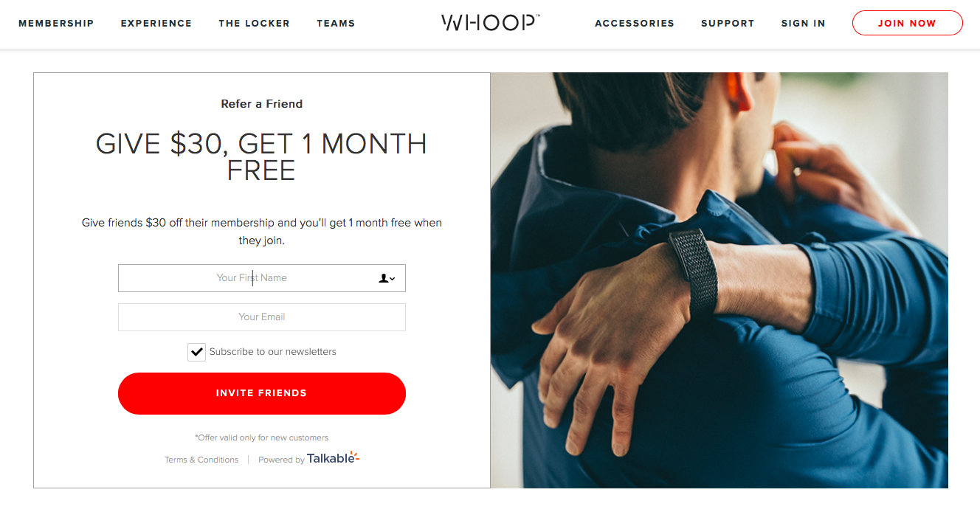Click the red Invite Friends button

[x=262, y=393]
